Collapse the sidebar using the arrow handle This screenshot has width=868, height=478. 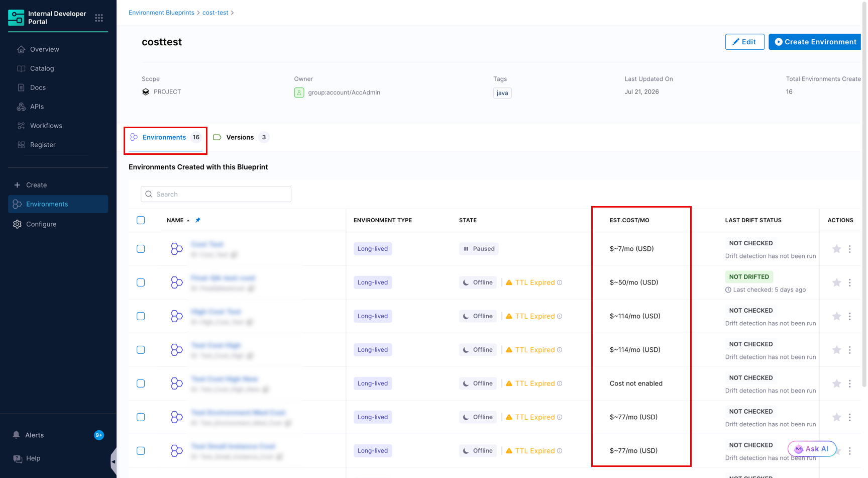pos(114,461)
